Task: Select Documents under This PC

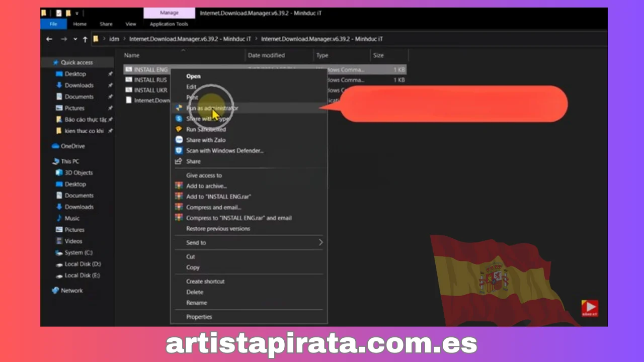Action: 79,196
